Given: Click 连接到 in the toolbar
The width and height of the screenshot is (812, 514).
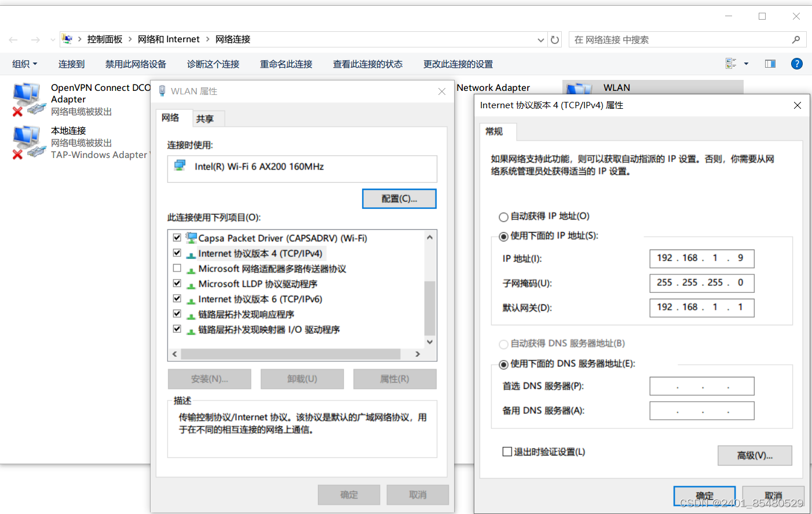Looking at the screenshot, I should [72, 64].
